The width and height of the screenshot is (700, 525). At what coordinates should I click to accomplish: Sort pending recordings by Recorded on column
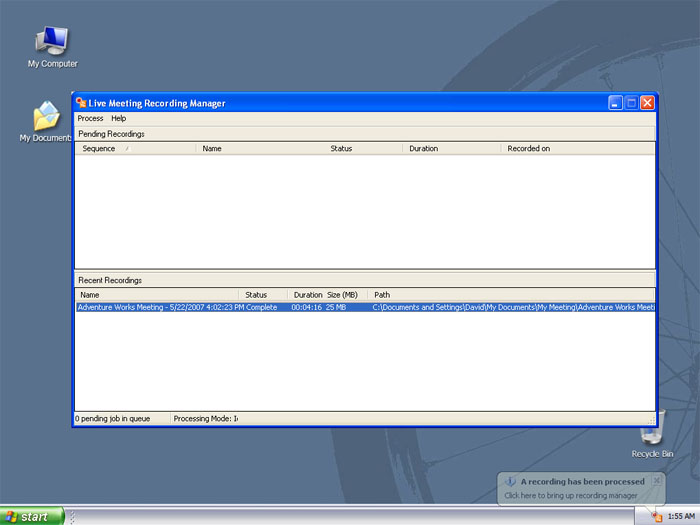(578, 149)
